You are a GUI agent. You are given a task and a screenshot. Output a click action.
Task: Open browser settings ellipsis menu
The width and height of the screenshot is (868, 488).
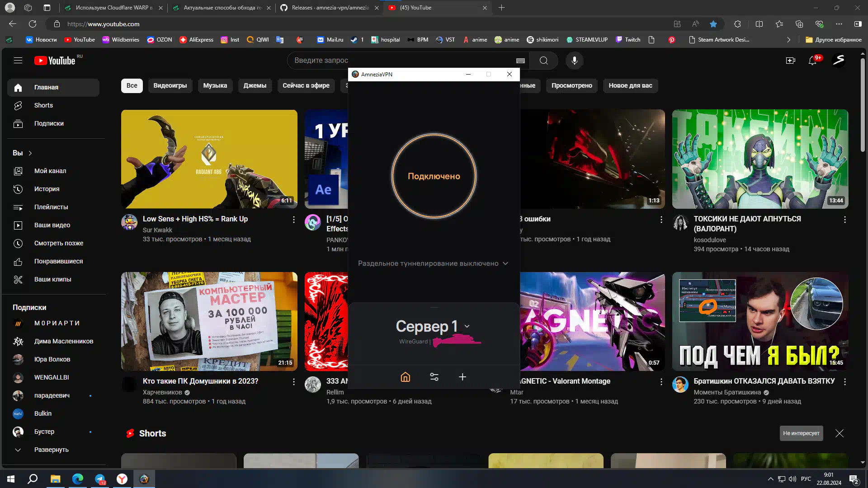pyautogui.click(x=839, y=24)
